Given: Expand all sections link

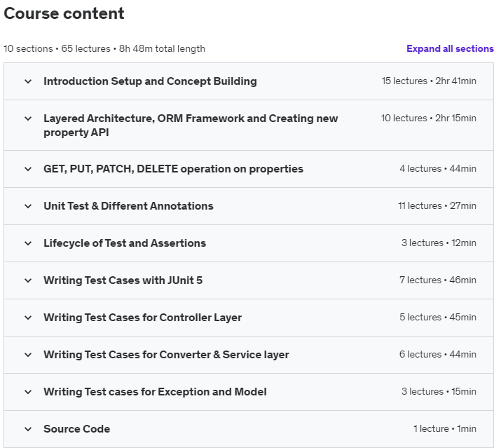Looking at the screenshot, I should click(x=450, y=48).
